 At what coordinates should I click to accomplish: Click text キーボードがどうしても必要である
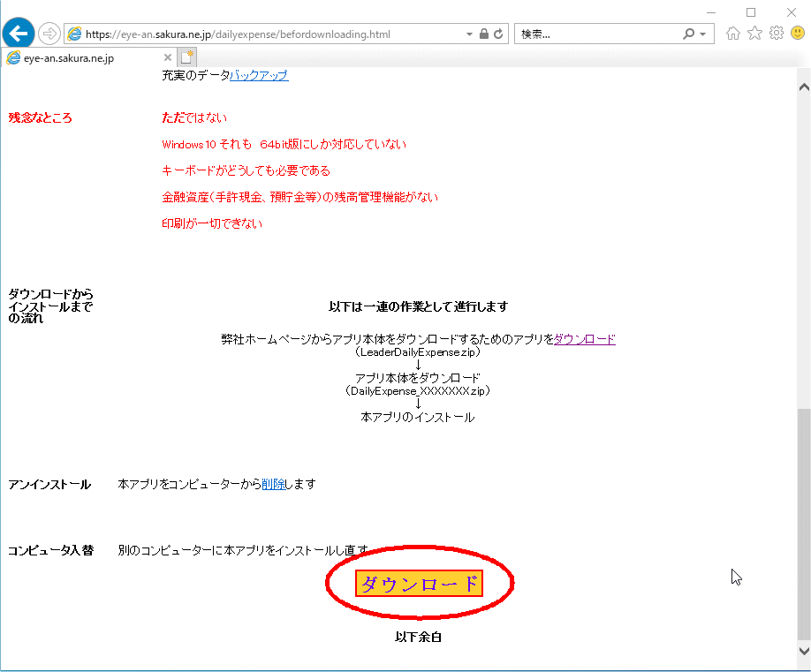(x=246, y=170)
